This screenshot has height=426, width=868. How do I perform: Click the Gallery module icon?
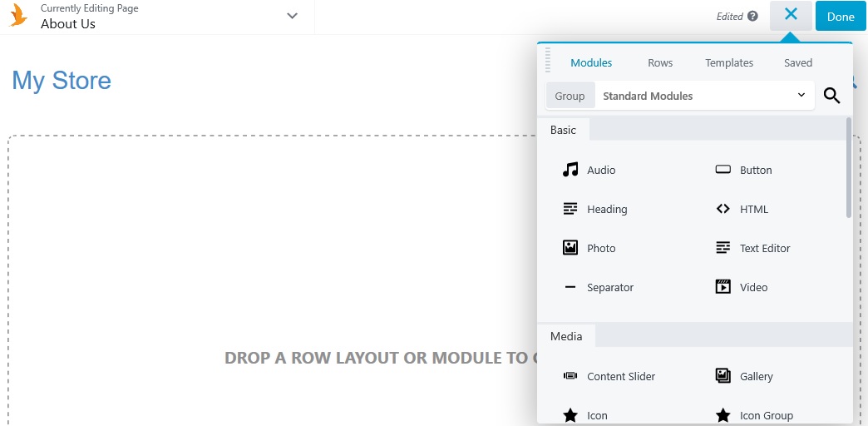point(723,375)
